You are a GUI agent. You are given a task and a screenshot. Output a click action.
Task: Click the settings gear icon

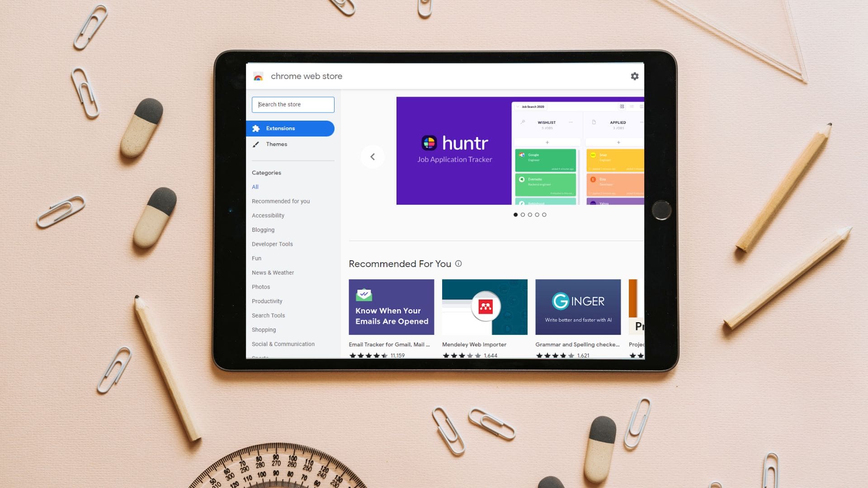tap(635, 75)
